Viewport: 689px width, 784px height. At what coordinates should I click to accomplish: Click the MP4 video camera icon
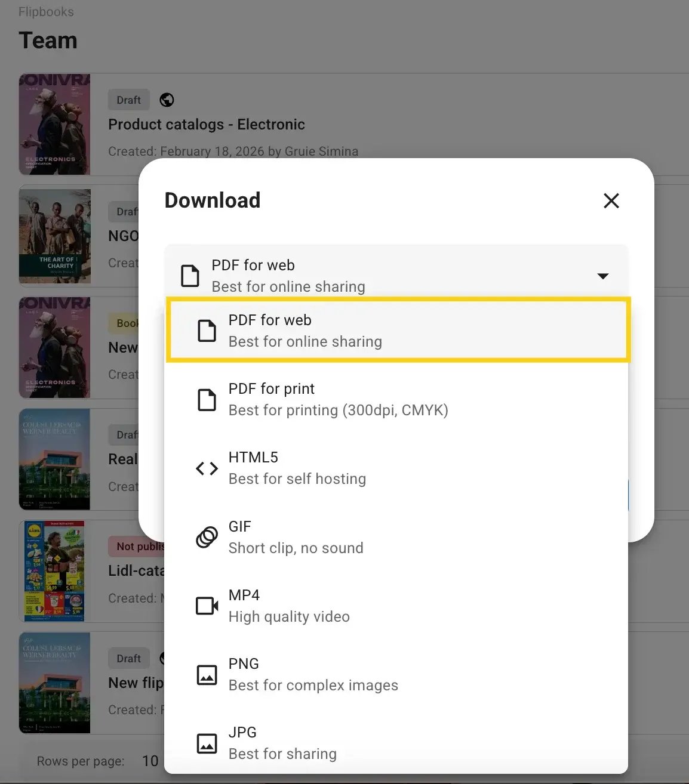[207, 606]
